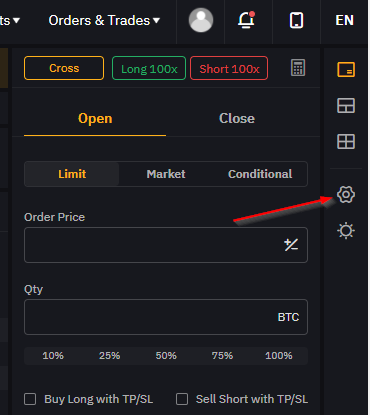Enable Sell Short with TP/SL checkbox
Screen dimensions: 370x415
coord(182,399)
